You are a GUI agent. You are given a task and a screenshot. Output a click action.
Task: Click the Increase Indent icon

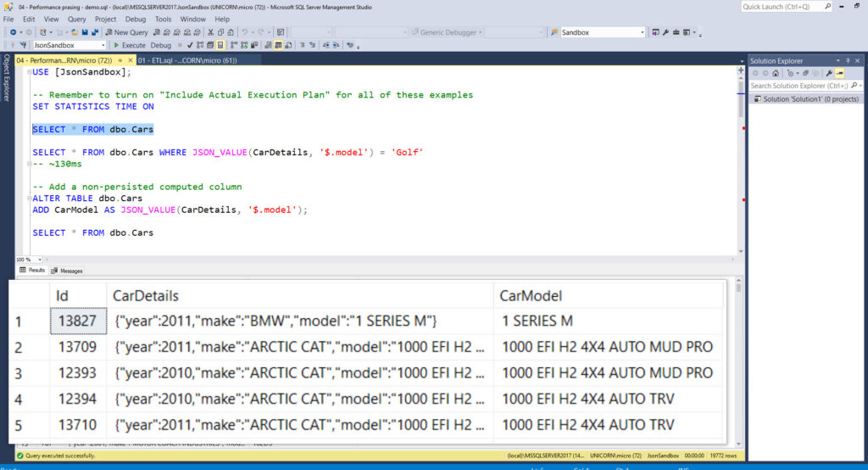pyautogui.click(x=336, y=46)
